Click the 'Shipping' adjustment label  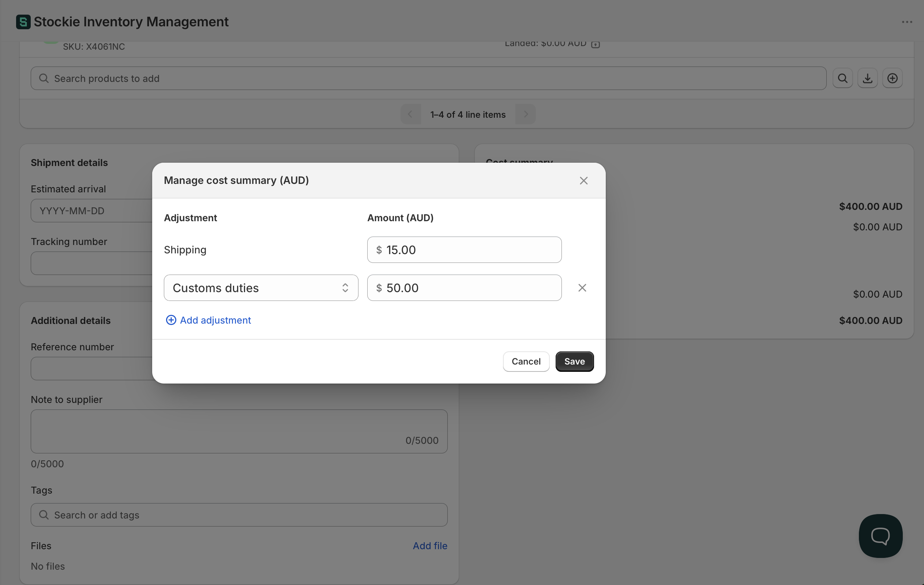[x=185, y=250]
